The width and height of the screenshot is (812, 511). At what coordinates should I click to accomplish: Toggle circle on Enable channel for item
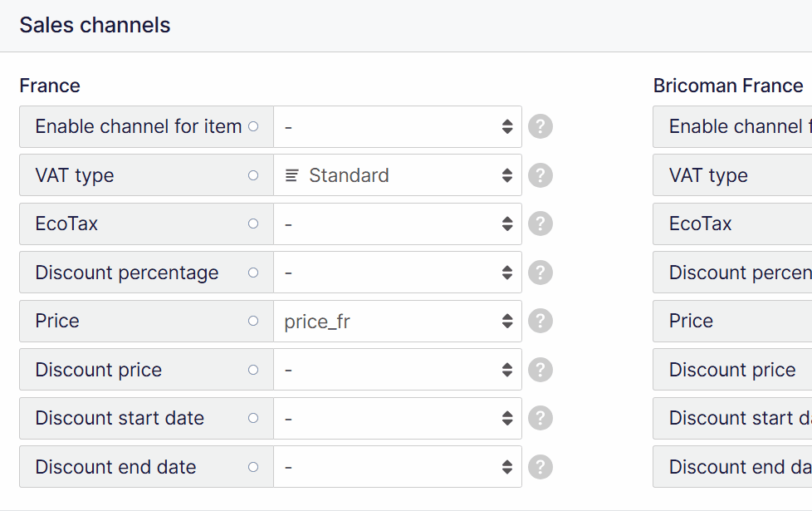tap(253, 126)
